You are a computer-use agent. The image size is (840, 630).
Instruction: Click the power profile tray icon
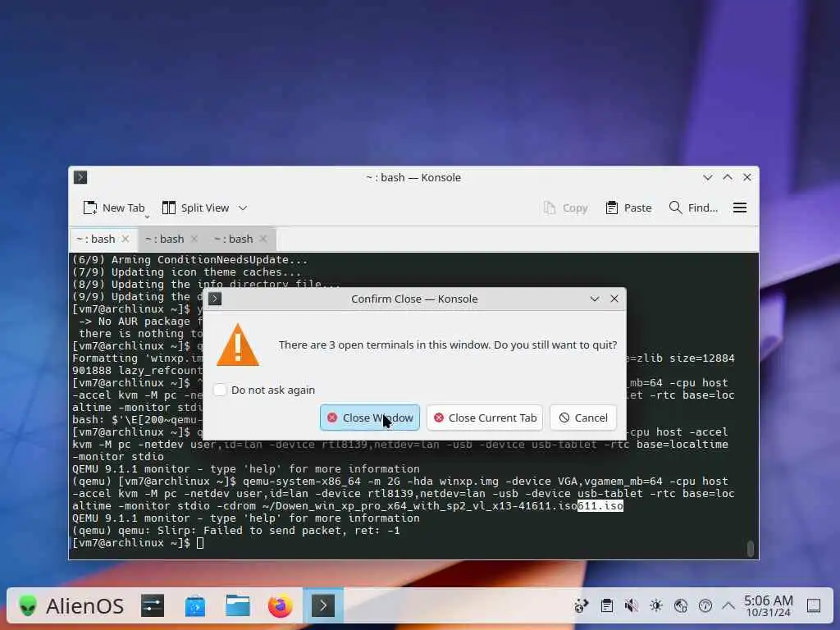[x=705, y=606]
